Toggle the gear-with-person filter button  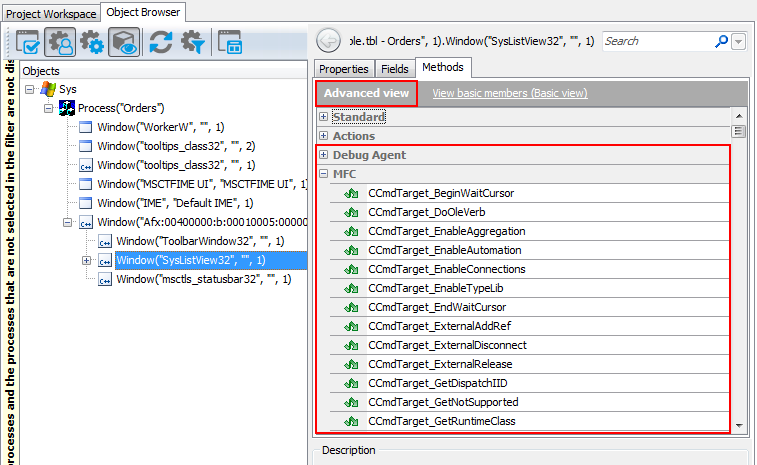click(x=61, y=43)
